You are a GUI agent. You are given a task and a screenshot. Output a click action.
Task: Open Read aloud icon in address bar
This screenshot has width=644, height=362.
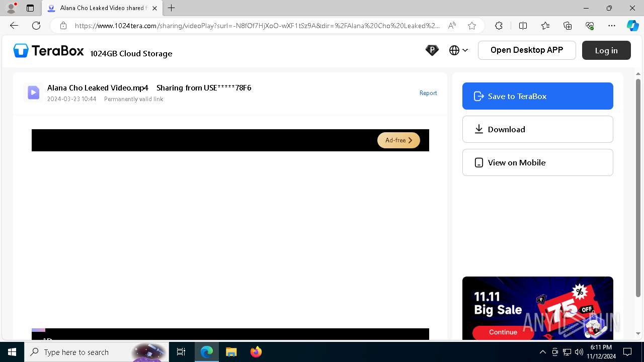point(452,26)
